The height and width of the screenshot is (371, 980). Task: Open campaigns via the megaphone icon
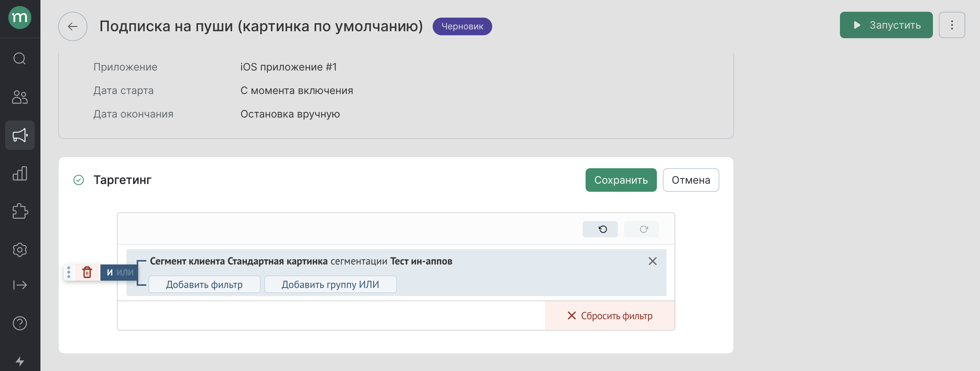pos(20,135)
